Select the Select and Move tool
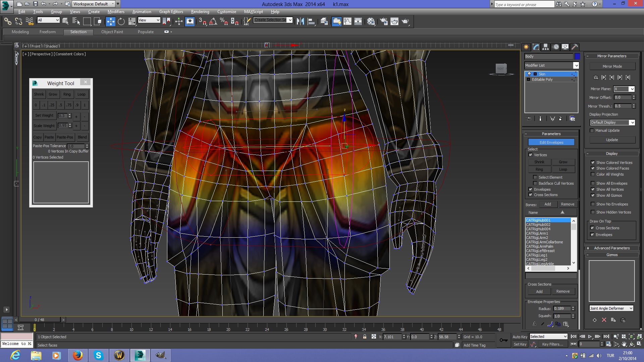Image resolution: width=644 pixels, height=362 pixels. (110, 21)
